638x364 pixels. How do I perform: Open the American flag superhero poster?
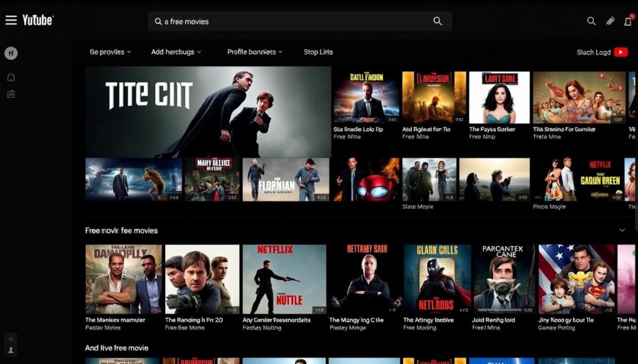tap(576, 279)
